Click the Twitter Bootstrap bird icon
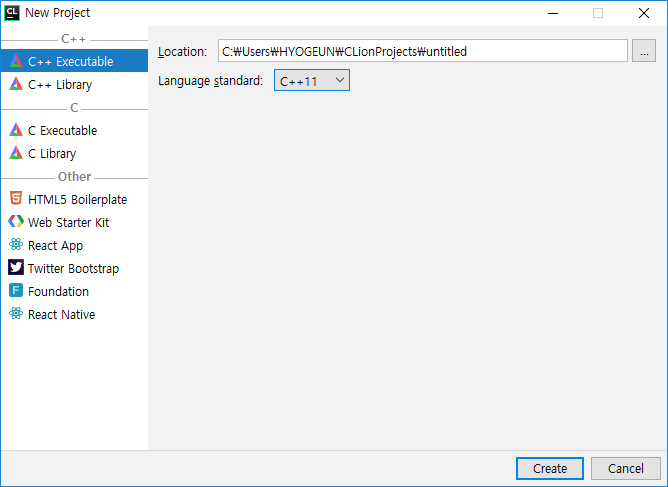The image size is (668, 487). coord(16,268)
